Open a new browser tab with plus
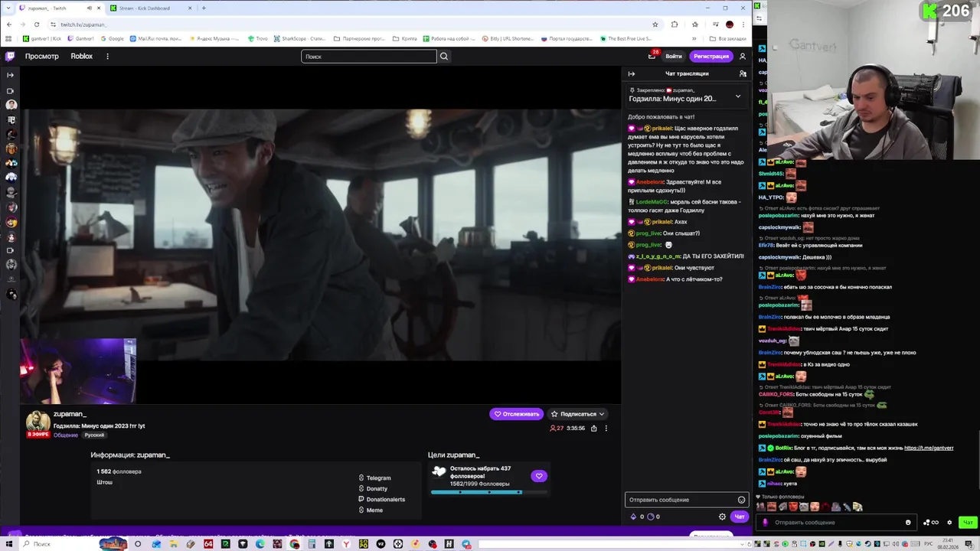 [204, 8]
